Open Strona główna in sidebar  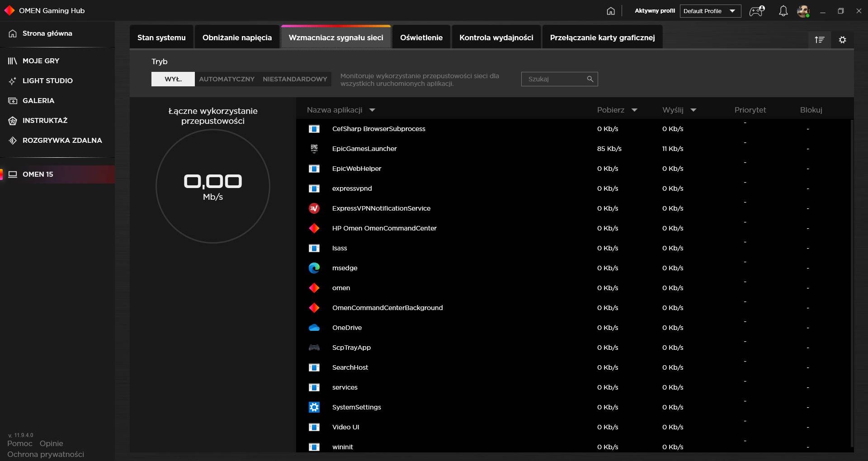point(57,33)
